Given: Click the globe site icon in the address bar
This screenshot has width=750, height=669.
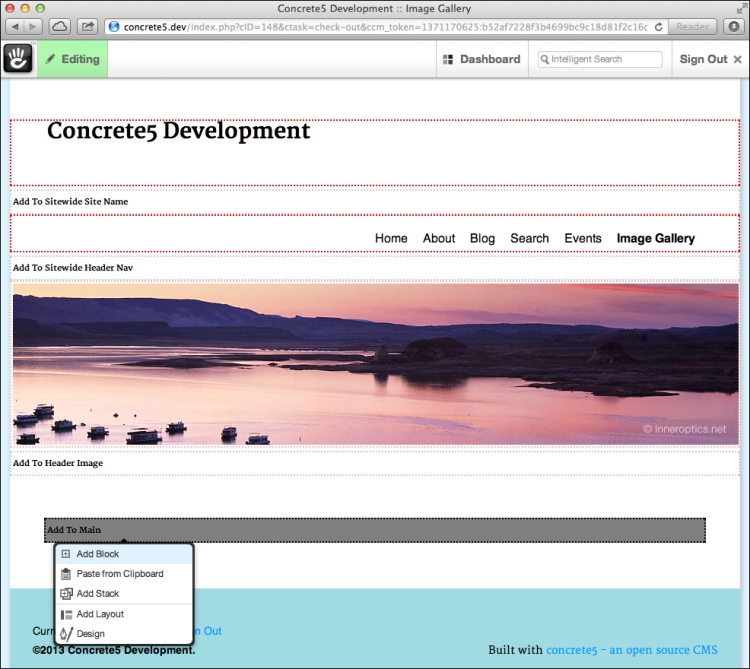Looking at the screenshot, I should tap(114, 27).
